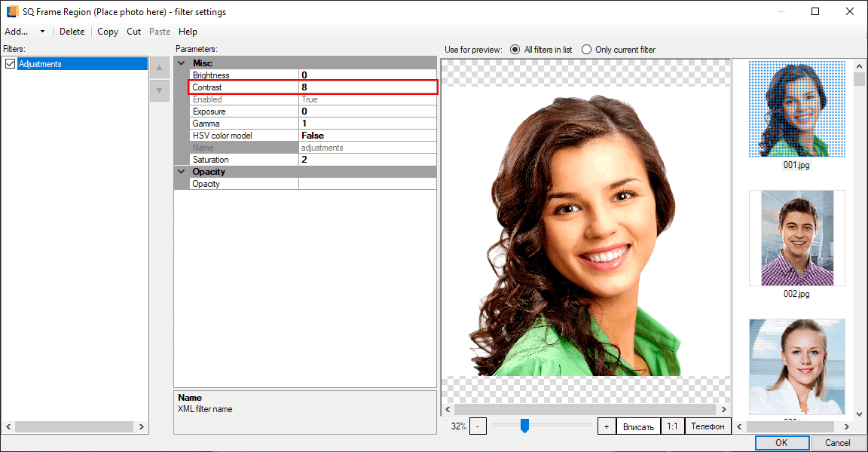This screenshot has height=452, width=868.
Task: Click Filters list scroll right arrow
Action: tap(141, 426)
